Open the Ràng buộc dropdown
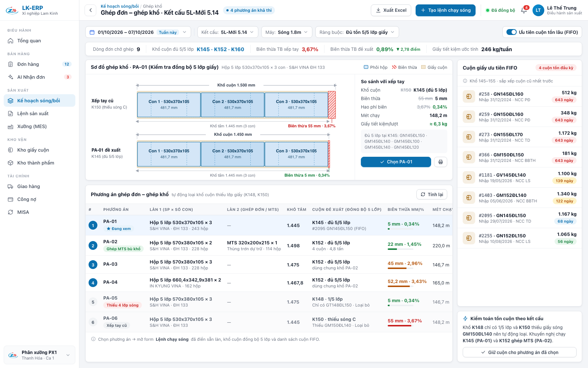This screenshot has width=588, height=368. click(357, 32)
